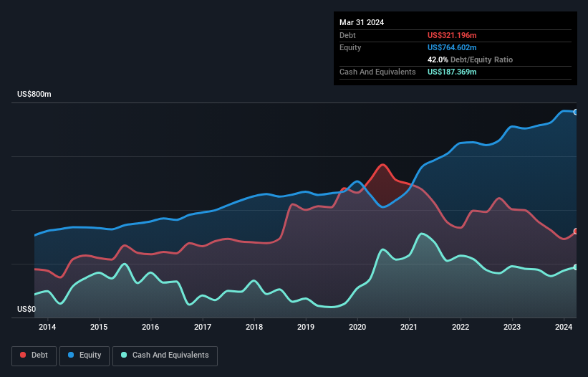Click the 2020 x-axis label
Viewport: 588px width, 377px height.
[357, 327]
